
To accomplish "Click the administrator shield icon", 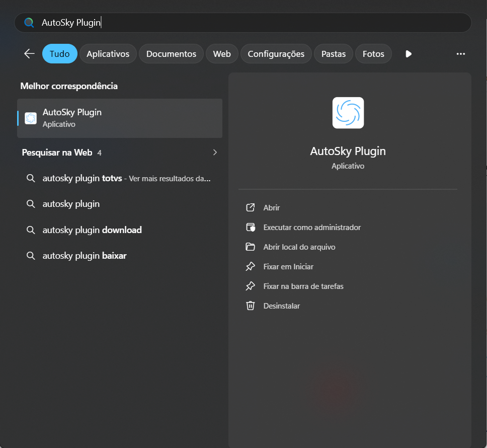I will click(x=251, y=228).
